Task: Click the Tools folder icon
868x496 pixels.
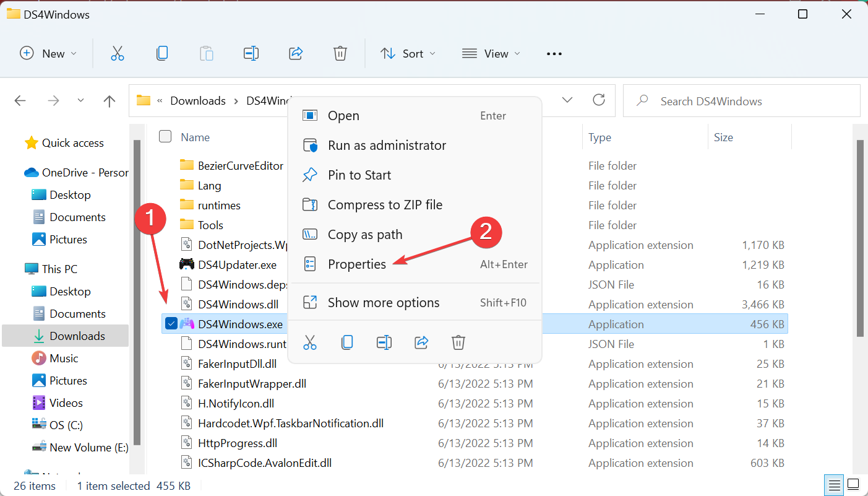Action: 187,225
